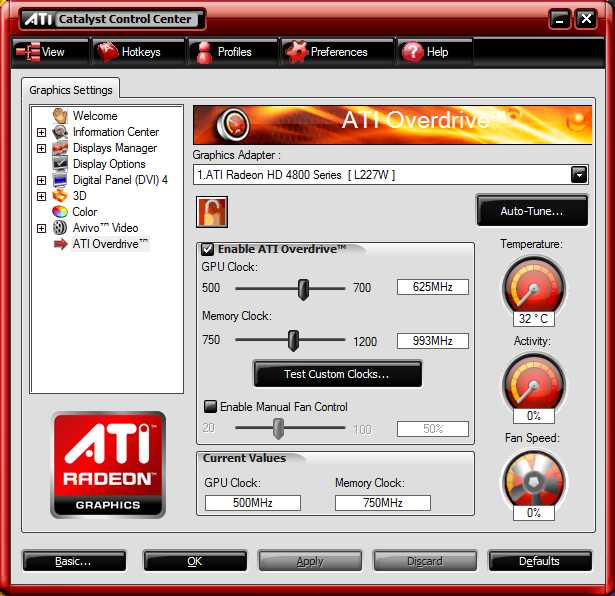615x596 pixels.
Task: Click the 3D cube icon
Action: click(x=60, y=196)
